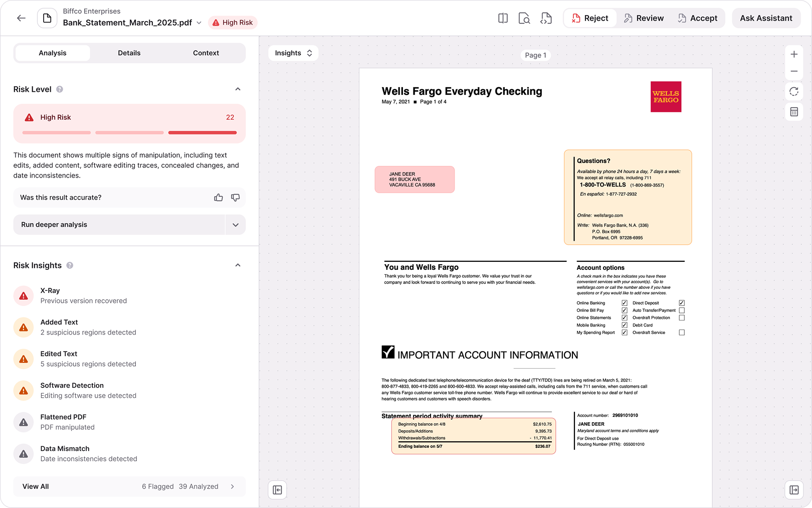Click the Mobile Banking checkbox

(x=625, y=325)
